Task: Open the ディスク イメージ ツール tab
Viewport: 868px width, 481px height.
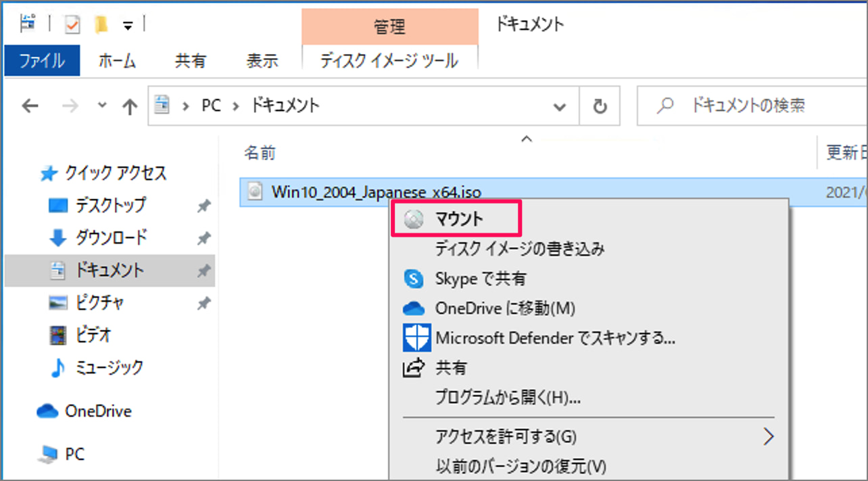Action: [389, 61]
